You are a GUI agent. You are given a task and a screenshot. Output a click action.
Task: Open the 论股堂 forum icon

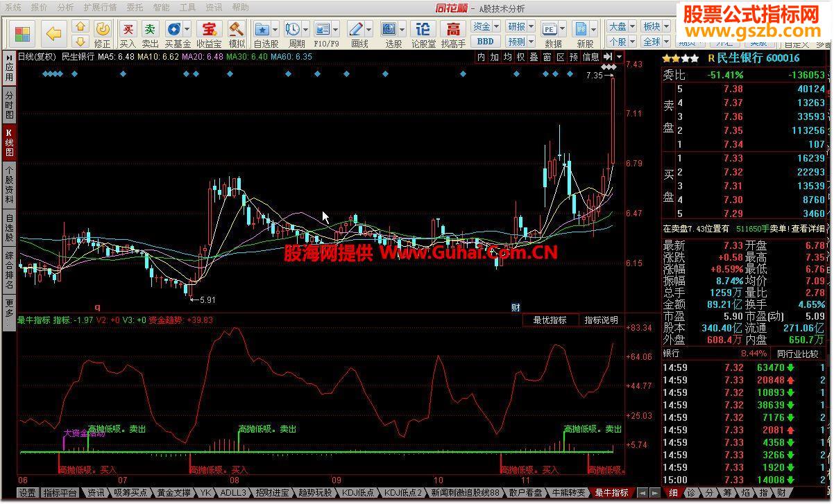pyautogui.click(x=423, y=29)
